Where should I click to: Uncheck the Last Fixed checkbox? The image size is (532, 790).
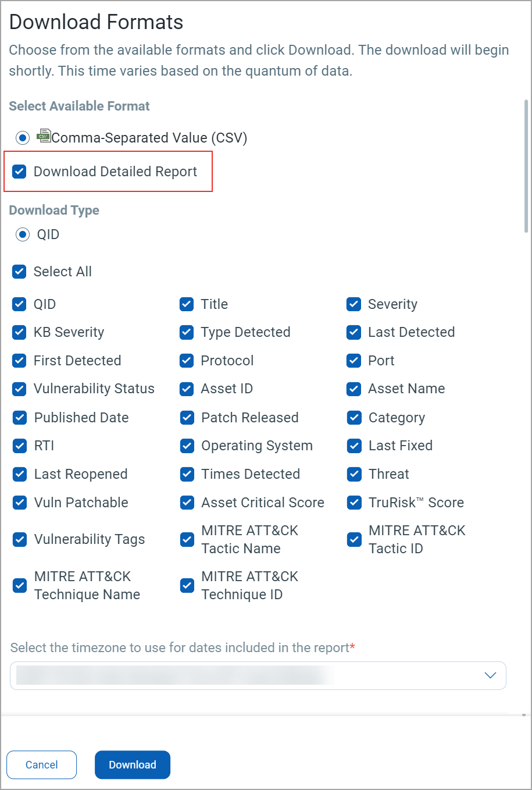tap(355, 446)
